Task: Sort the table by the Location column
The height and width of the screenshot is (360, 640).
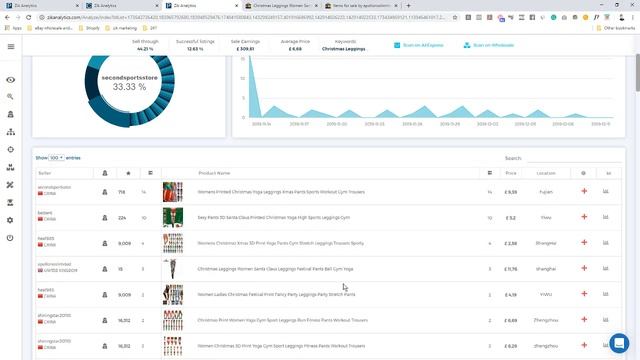Action: (x=546, y=173)
